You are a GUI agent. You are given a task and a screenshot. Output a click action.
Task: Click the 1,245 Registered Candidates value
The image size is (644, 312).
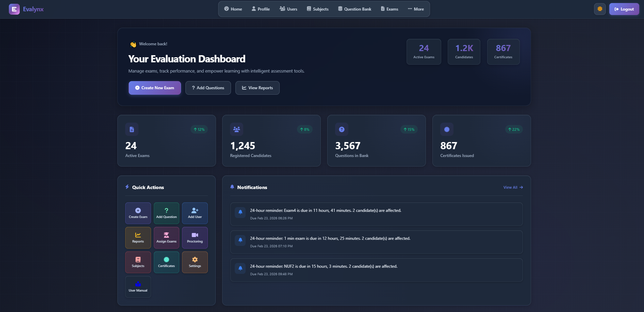pyautogui.click(x=243, y=146)
